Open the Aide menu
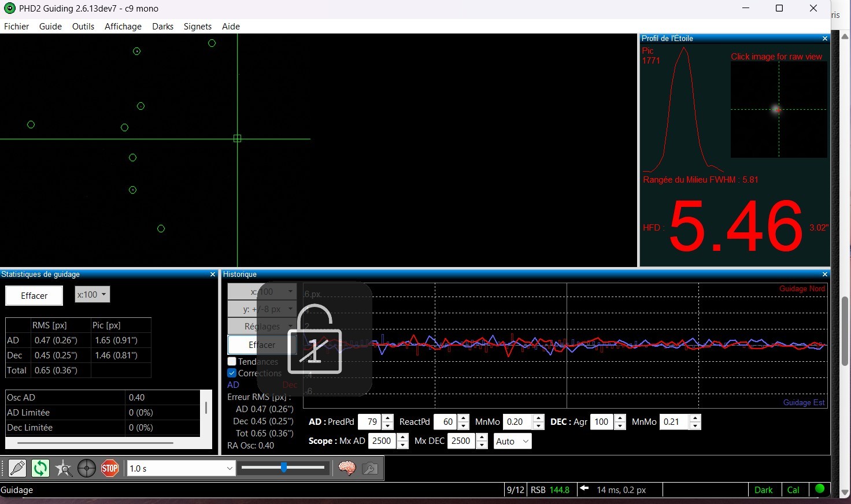Screen dimensions: 851x504 point(231,27)
